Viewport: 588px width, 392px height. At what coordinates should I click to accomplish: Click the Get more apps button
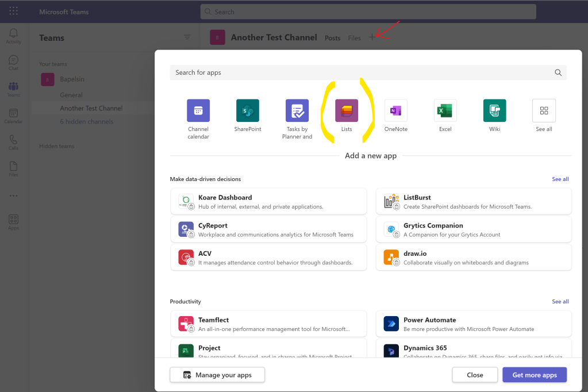click(534, 375)
